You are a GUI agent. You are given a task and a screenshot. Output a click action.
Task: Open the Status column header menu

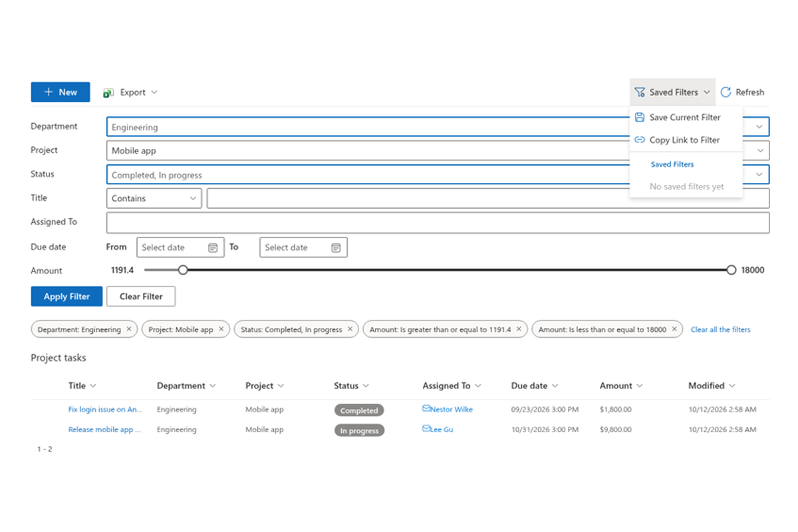352,386
